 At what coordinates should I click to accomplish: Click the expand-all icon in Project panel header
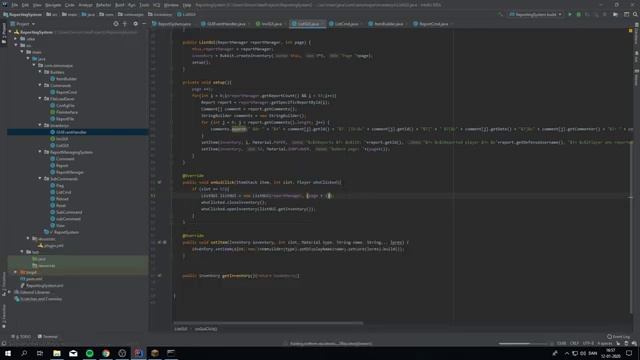(x=125, y=24)
